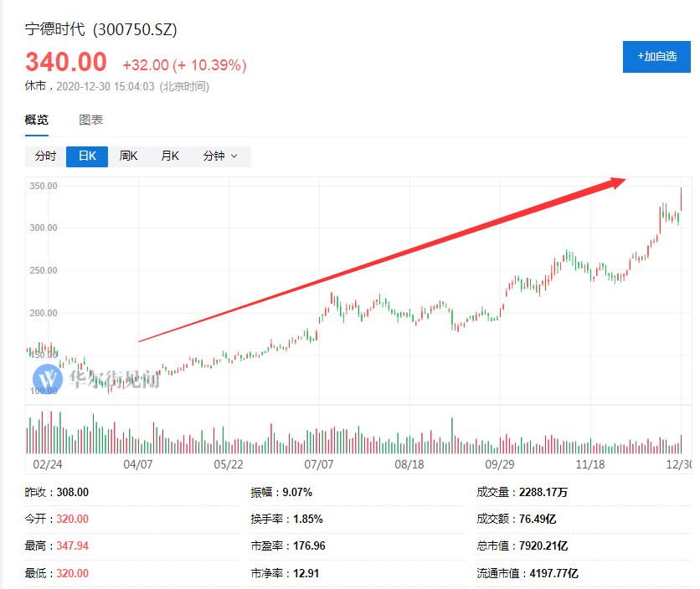700x589 pixels.
Task: Click the 总市值 value 7920.21亿
Action: tap(543, 545)
